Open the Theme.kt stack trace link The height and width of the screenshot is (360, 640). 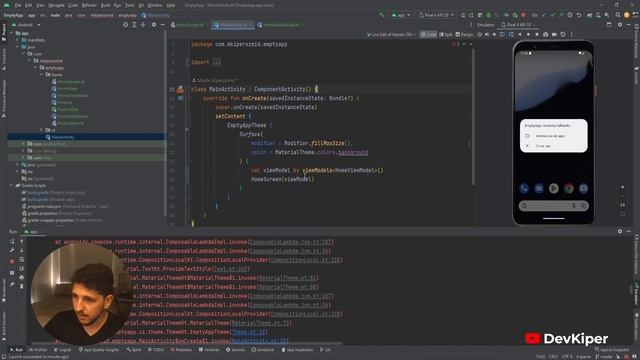tap(248, 332)
